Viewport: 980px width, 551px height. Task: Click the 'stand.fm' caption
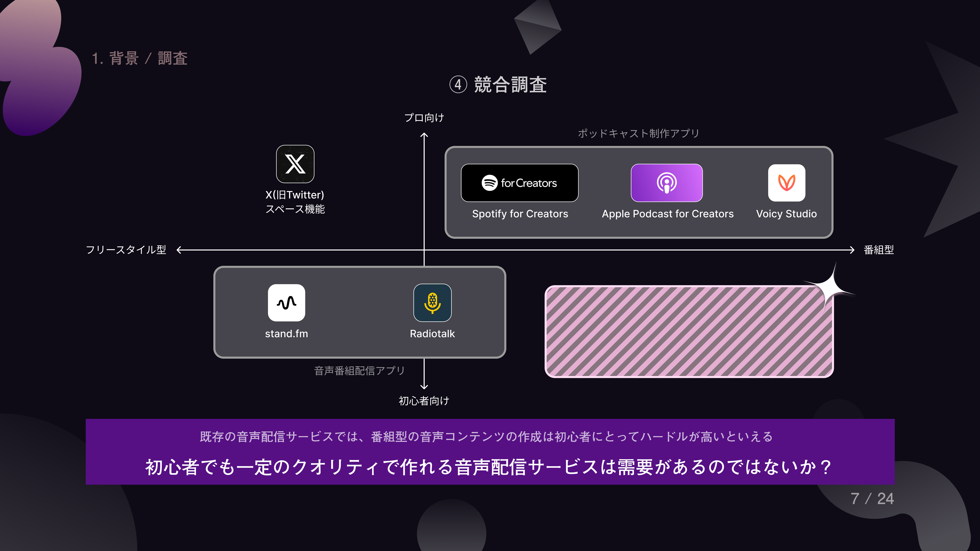point(286,334)
